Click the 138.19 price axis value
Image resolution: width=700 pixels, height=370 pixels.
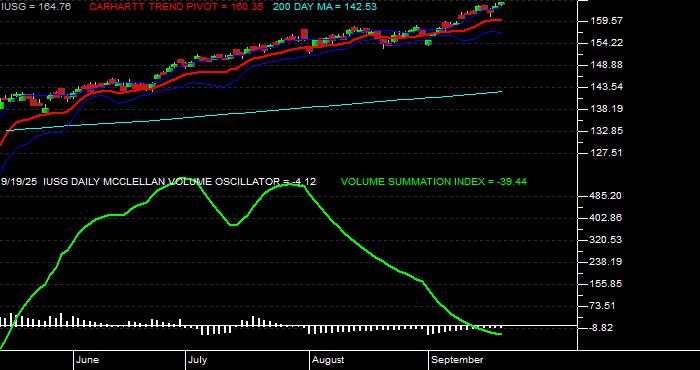tap(606, 109)
